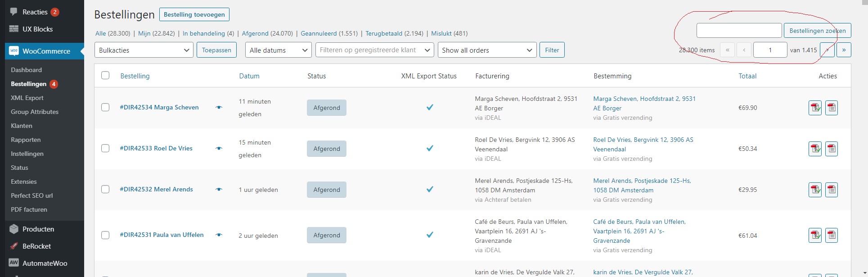
Task: Open the Show all orders dropdown
Action: [487, 50]
